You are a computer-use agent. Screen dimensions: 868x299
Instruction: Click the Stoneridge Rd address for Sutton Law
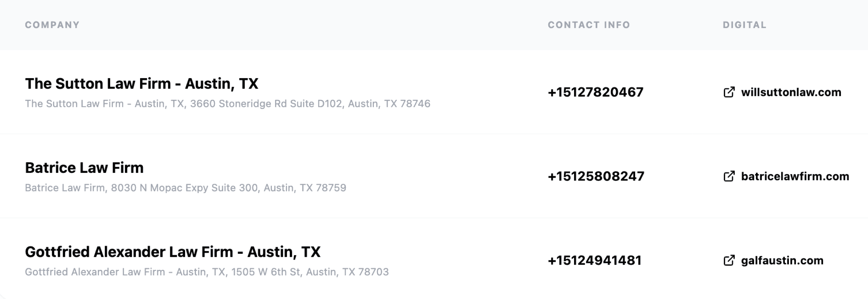coord(227,104)
